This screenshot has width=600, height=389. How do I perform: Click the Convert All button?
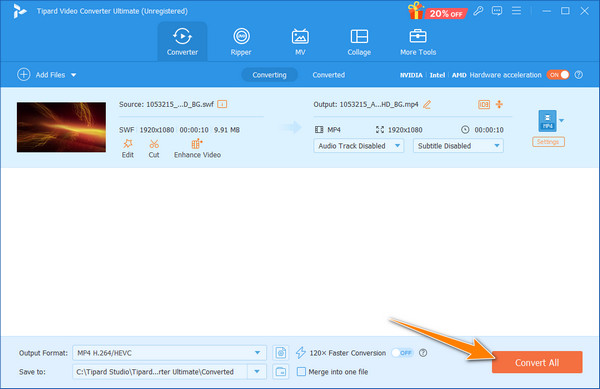(537, 362)
